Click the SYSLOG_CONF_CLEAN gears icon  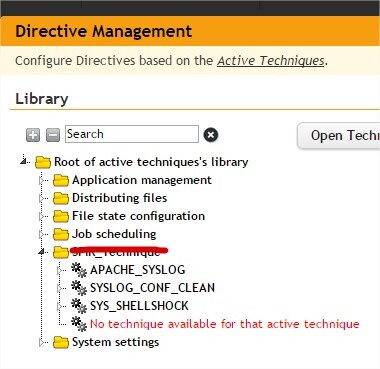pos(79,288)
